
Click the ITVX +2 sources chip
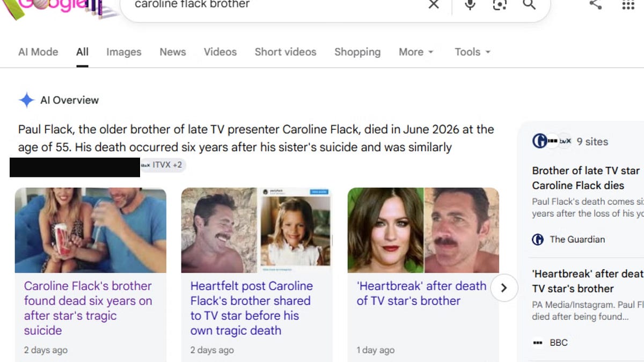pos(162,165)
